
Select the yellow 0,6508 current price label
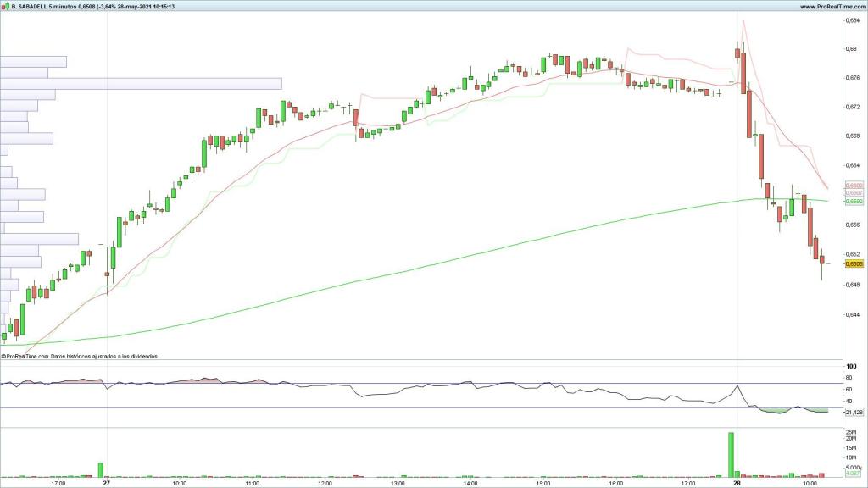(854, 264)
